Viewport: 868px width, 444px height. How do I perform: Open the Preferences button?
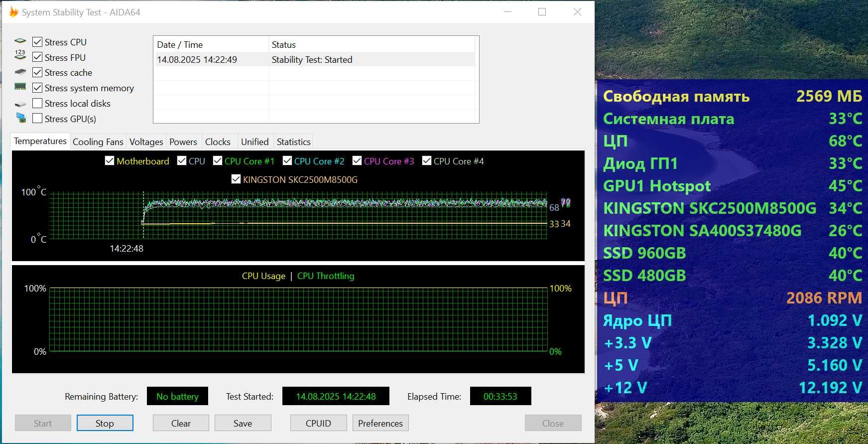pyautogui.click(x=380, y=423)
